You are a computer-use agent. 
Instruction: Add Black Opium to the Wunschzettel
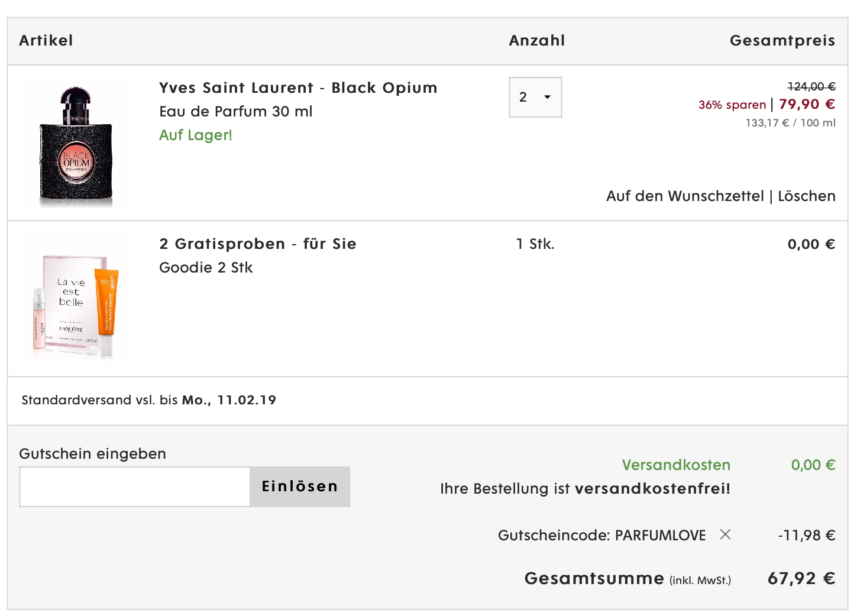[685, 196]
